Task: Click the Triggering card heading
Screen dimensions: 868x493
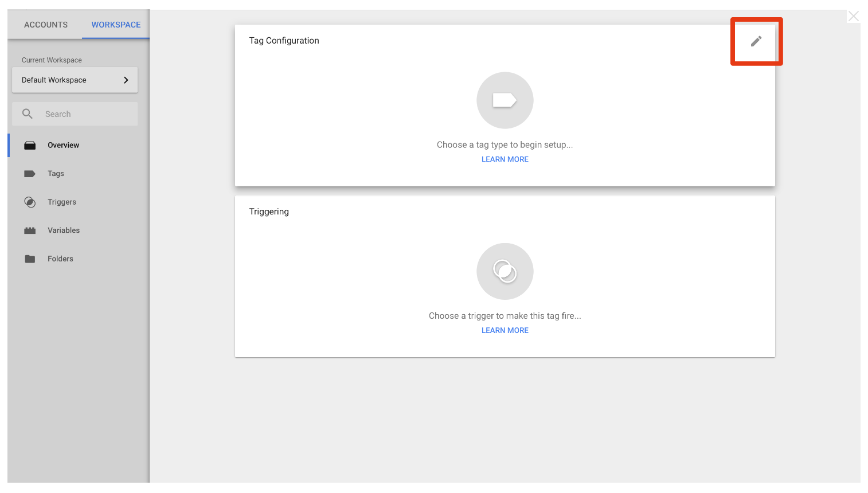Action: (269, 212)
